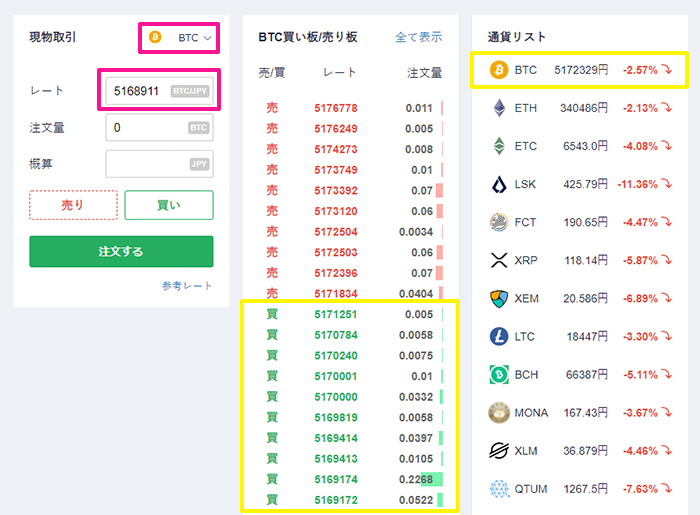
Task: Click the order quantity (注文量) input field
Action: tap(159, 128)
